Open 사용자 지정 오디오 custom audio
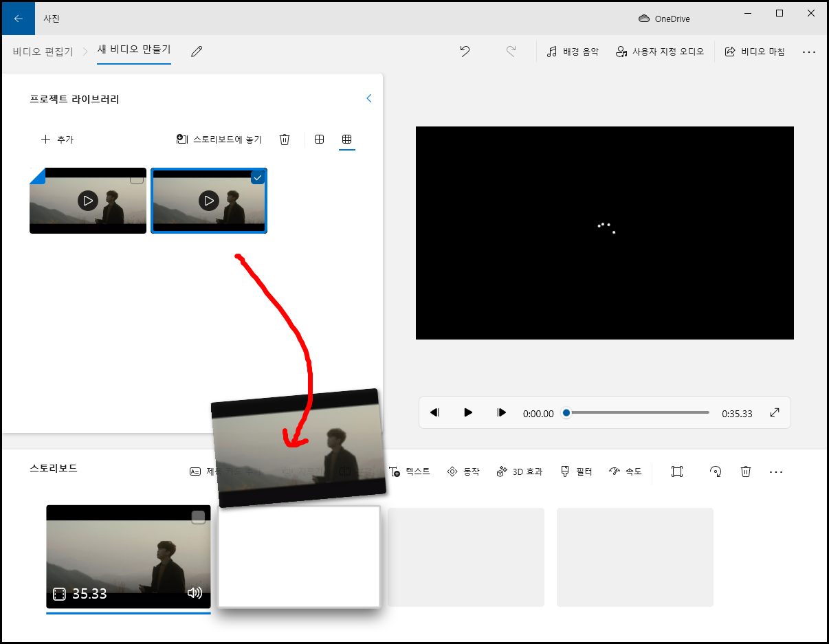 pos(660,52)
